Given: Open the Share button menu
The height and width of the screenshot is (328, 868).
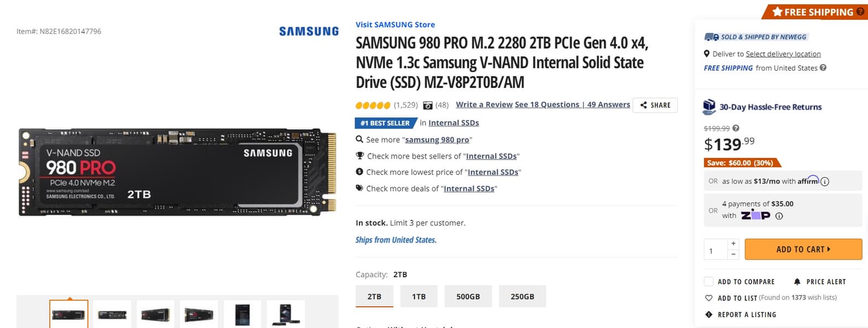Looking at the screenshot, I should coord(655,105).
